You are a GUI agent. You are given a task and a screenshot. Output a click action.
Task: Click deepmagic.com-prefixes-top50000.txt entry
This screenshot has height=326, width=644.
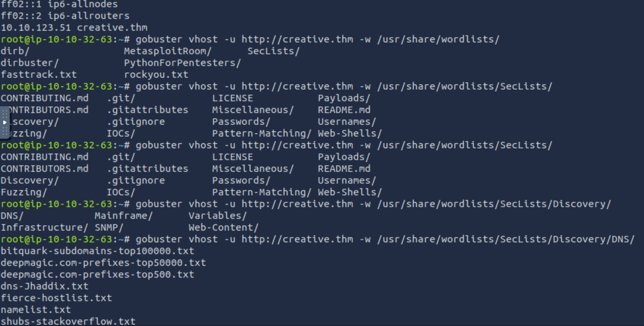(103, 263)
